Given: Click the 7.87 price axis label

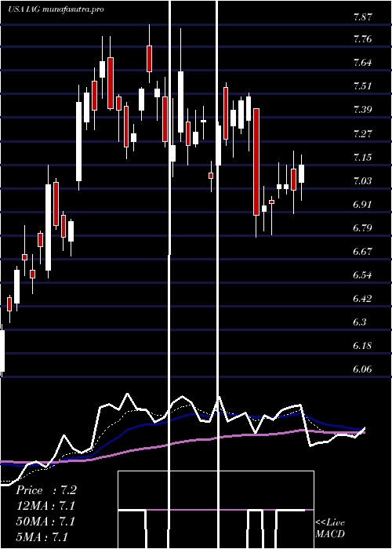Looking at the screenshot, I should 362,16.
